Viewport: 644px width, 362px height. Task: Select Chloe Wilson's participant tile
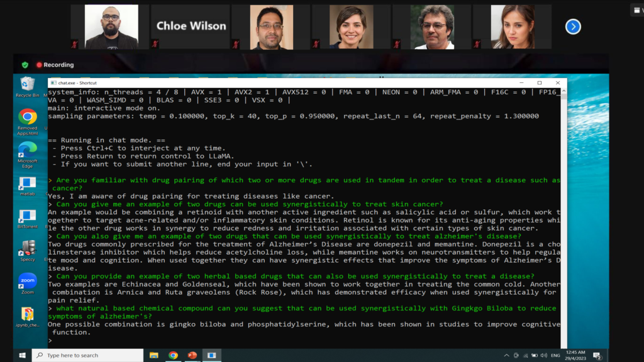[190, 26]
